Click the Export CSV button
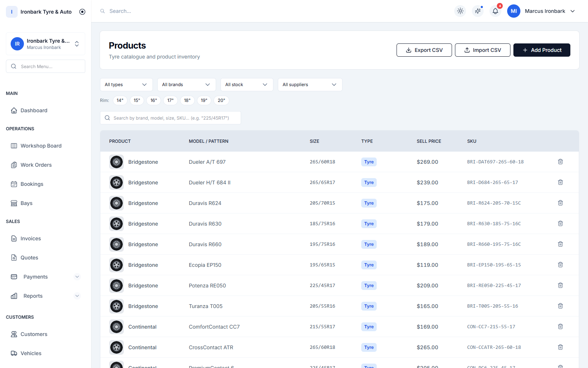588x368 pixels. point(424,50)
